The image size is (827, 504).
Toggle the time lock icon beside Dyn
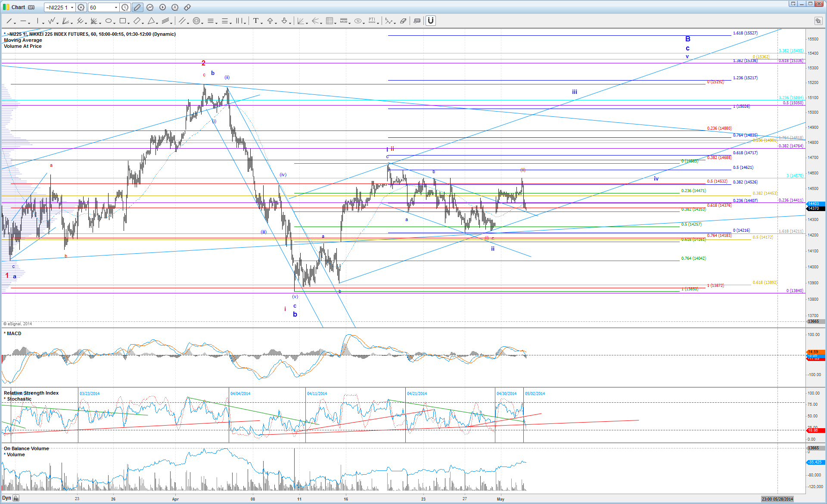[16, 498]
